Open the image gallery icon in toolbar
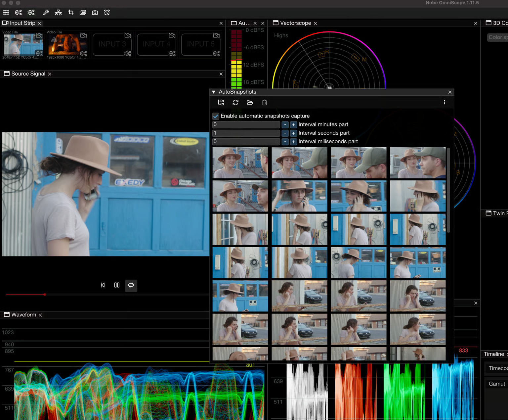 (83, 13)
